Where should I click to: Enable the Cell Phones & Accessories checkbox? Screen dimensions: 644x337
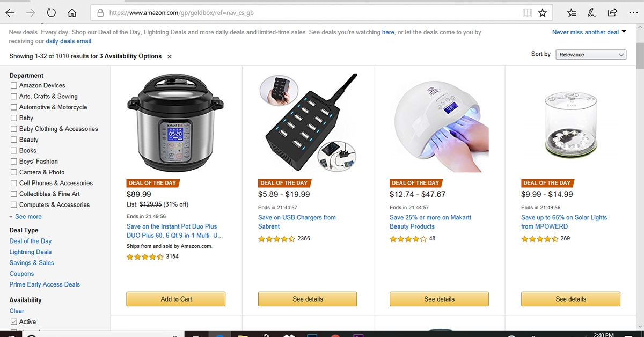[x=14, y=184]
